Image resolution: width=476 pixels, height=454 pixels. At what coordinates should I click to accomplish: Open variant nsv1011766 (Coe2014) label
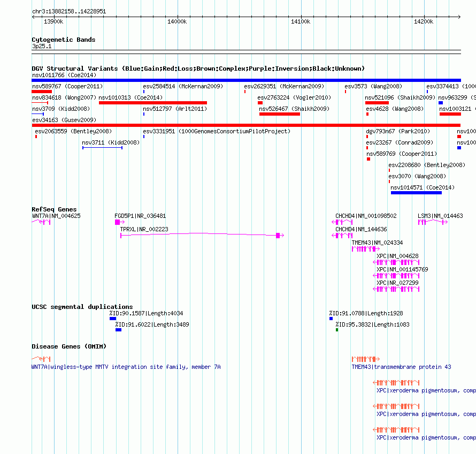click(64, 75)
